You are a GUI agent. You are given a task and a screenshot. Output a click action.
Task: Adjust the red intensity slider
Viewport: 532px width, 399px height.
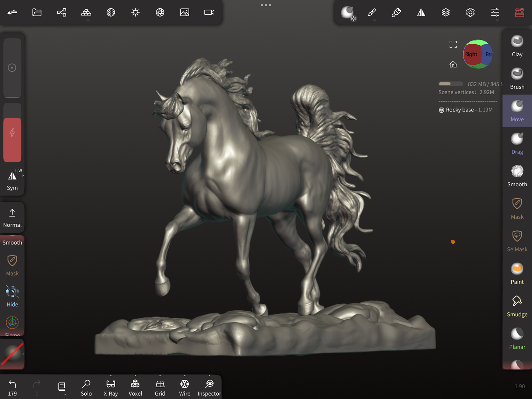click(x=12, y=140)
